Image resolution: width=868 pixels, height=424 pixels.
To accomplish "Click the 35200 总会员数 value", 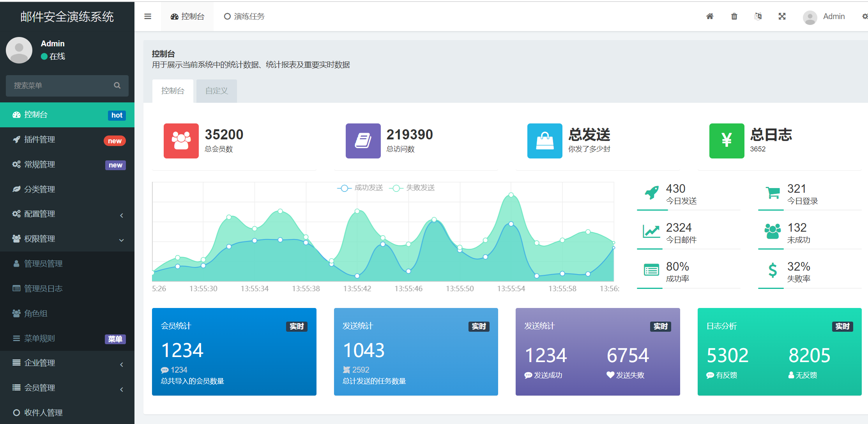I will [224, 134].
